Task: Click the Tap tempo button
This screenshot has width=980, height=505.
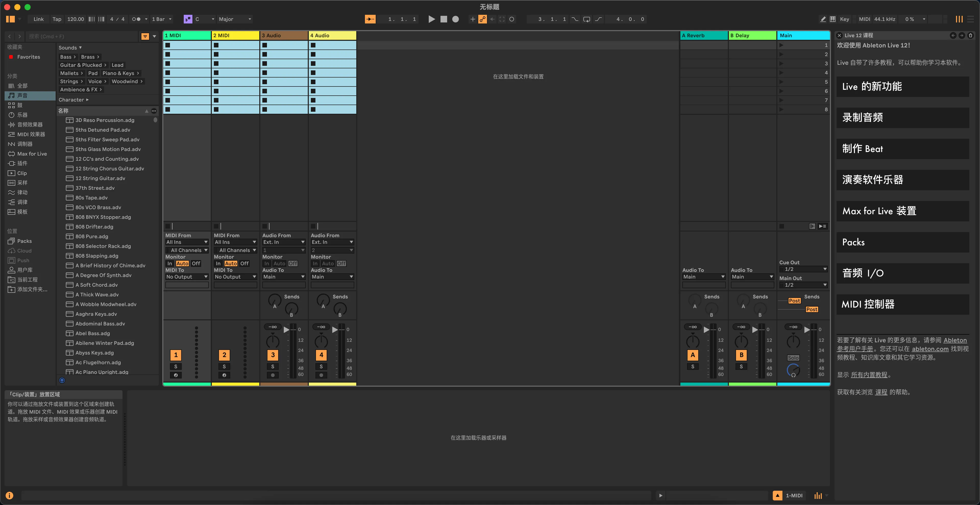Action: (57, 19)
